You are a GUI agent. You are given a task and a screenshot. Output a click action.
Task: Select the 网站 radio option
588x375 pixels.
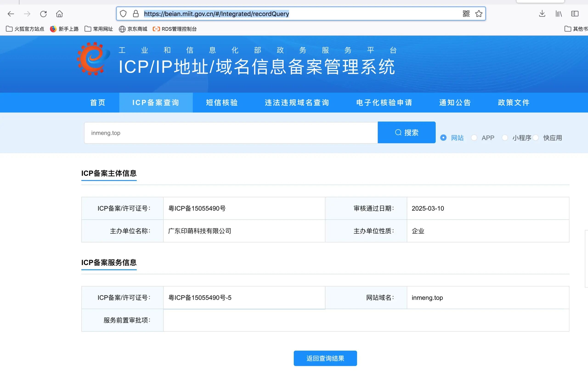pos(443,138)
